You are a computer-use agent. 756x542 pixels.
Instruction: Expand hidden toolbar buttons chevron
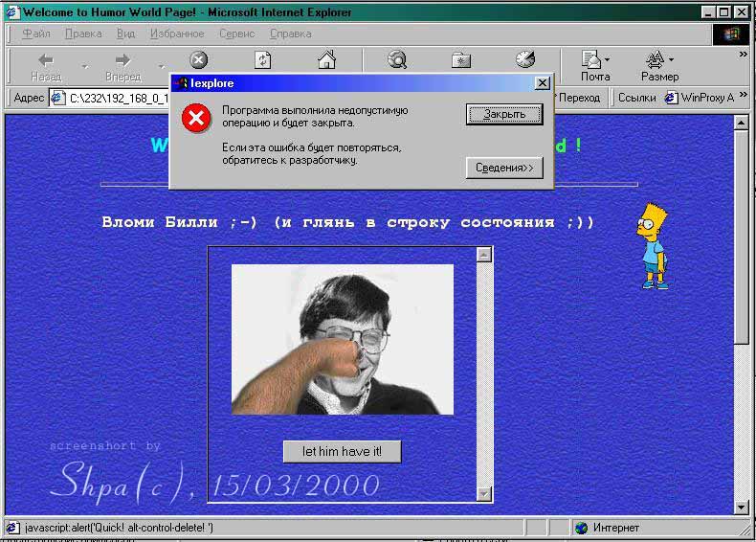(744, 54)
